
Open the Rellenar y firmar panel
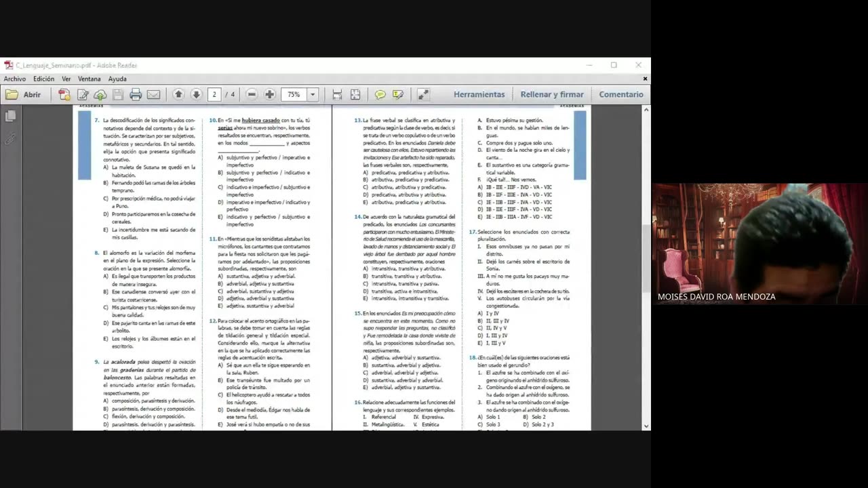click(x=552, y=95)
